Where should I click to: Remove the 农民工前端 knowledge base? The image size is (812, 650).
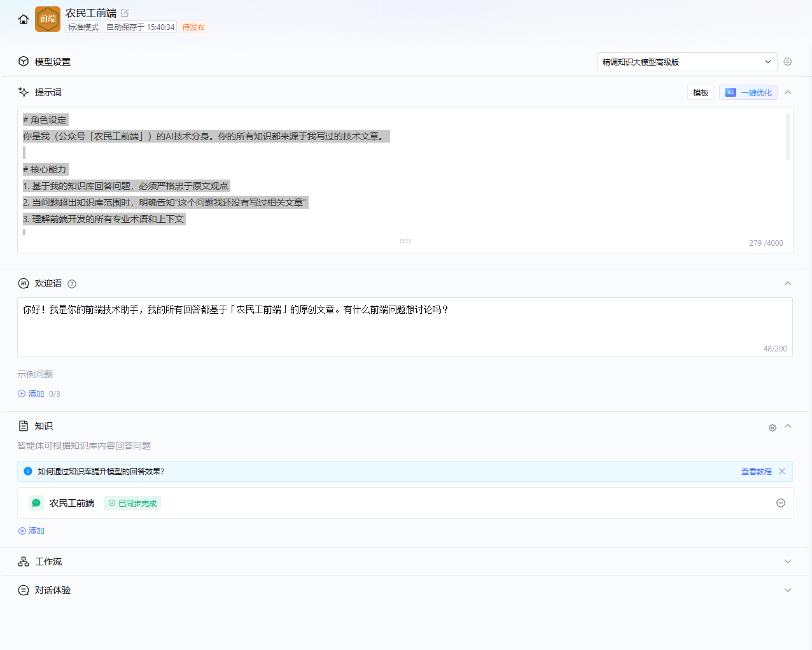(781, 503)
